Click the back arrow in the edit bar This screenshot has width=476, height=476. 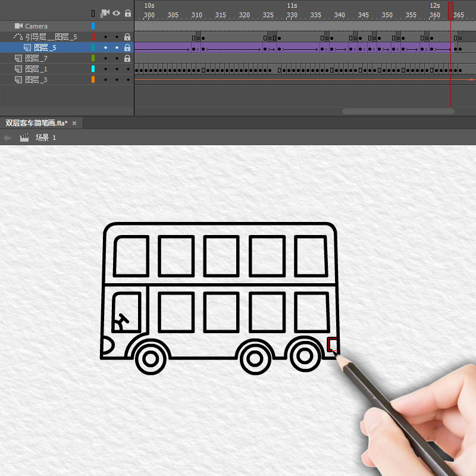coord(7,138)
